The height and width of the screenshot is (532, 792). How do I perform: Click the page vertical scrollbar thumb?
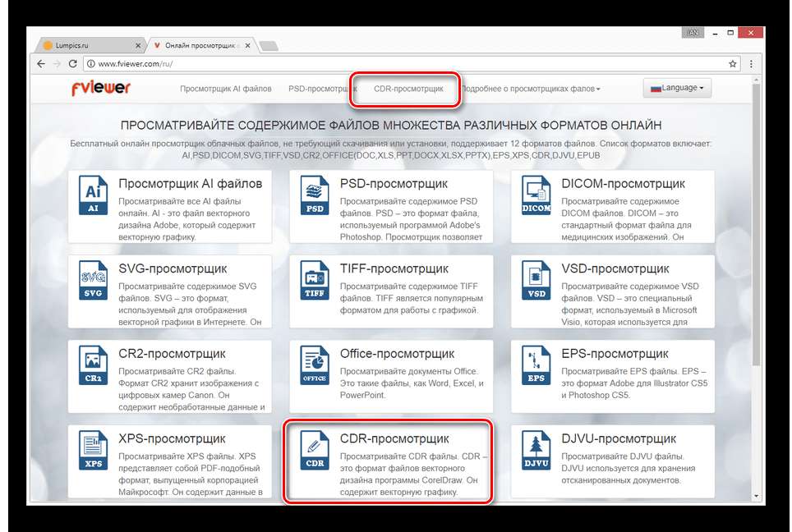(756, 225)
